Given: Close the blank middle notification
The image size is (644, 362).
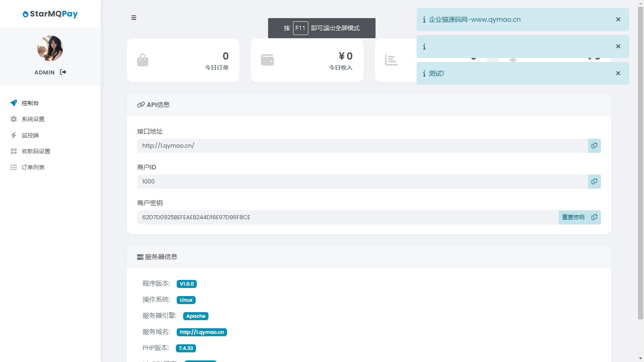Looking at the screenshot, I should click(x=618, y=46).
